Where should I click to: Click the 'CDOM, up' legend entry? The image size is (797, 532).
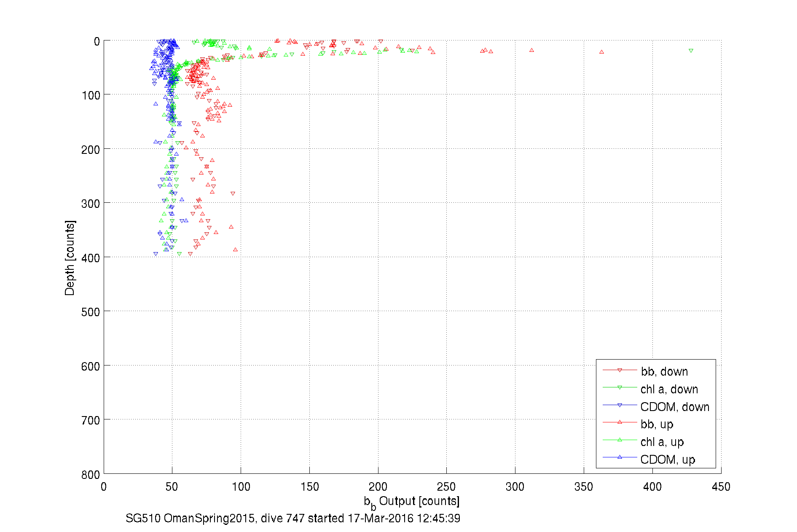649,459
